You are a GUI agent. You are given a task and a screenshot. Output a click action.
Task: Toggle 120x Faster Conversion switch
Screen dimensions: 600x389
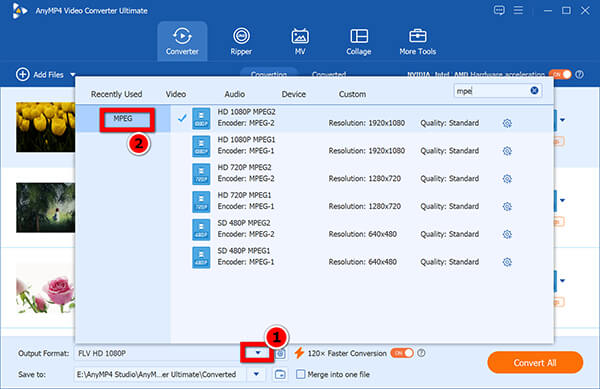click(x=402, y=353)
